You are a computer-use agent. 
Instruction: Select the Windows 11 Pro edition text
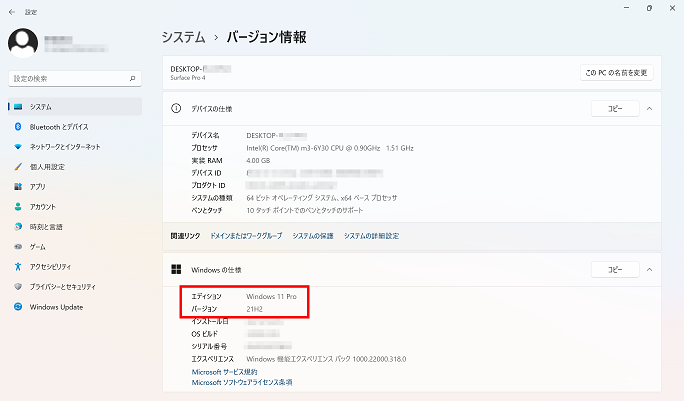pyautogui.click(x=271, y=297)
